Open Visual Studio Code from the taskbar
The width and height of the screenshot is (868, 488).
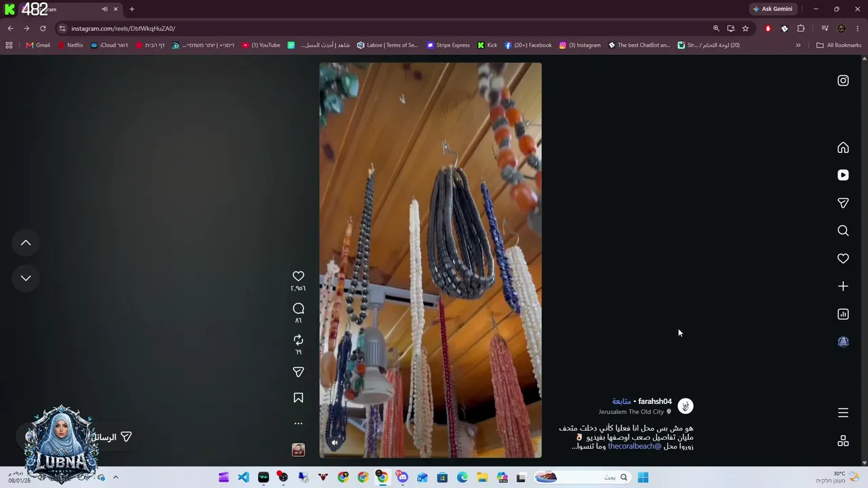243,477
